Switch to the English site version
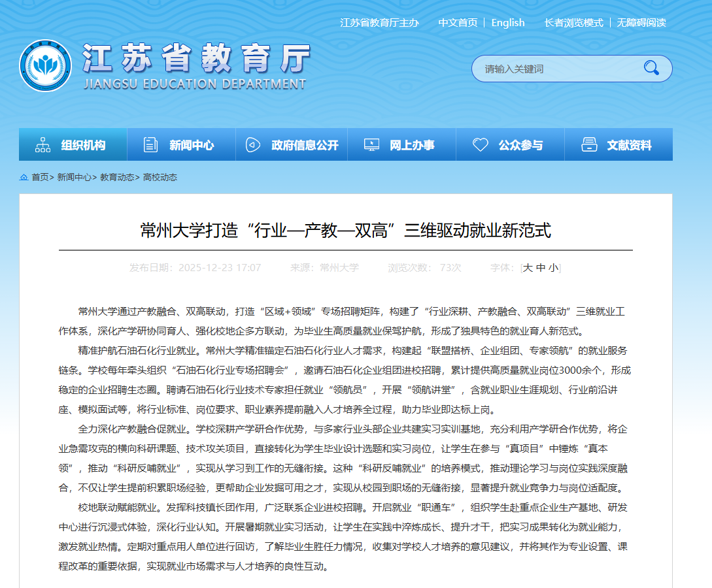 (x=508, y=23)
